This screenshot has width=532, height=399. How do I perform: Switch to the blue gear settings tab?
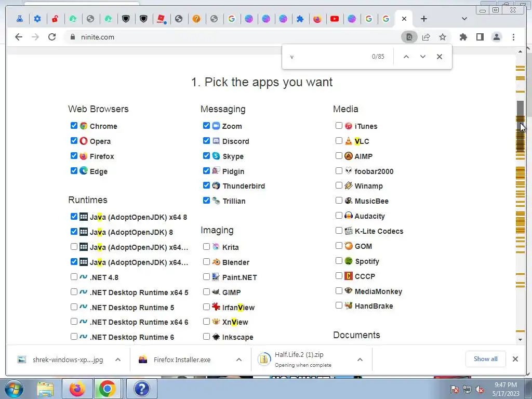click(37, 19)
